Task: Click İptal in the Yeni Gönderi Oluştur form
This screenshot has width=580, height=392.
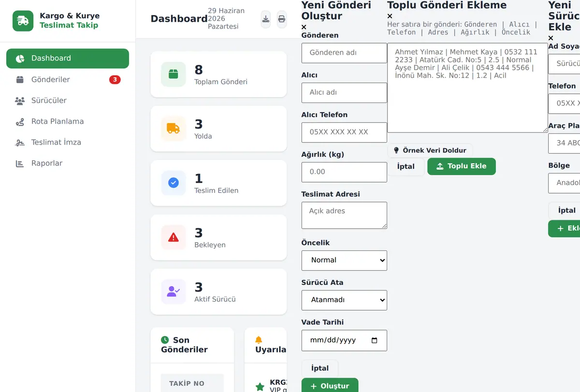Action: (320, 368)
